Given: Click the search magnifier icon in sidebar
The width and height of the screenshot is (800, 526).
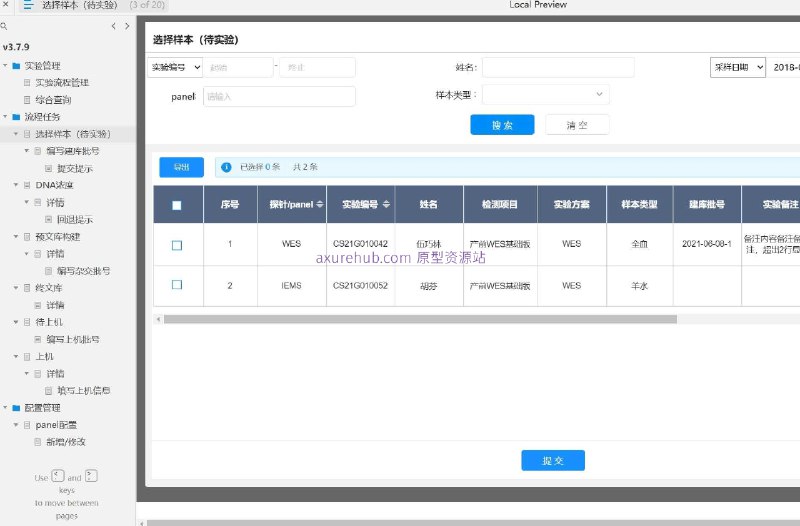Looking at the screenshot, I should (4, 26).
